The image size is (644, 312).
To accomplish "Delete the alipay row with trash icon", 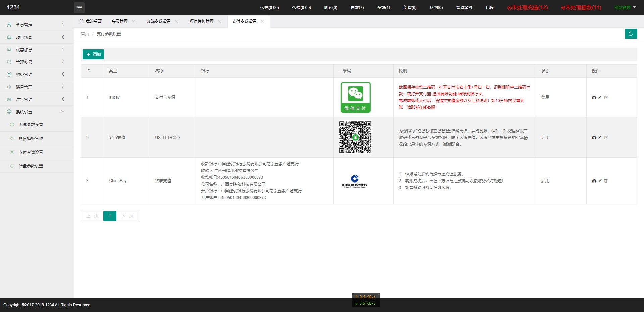I will tap(606, 97).
